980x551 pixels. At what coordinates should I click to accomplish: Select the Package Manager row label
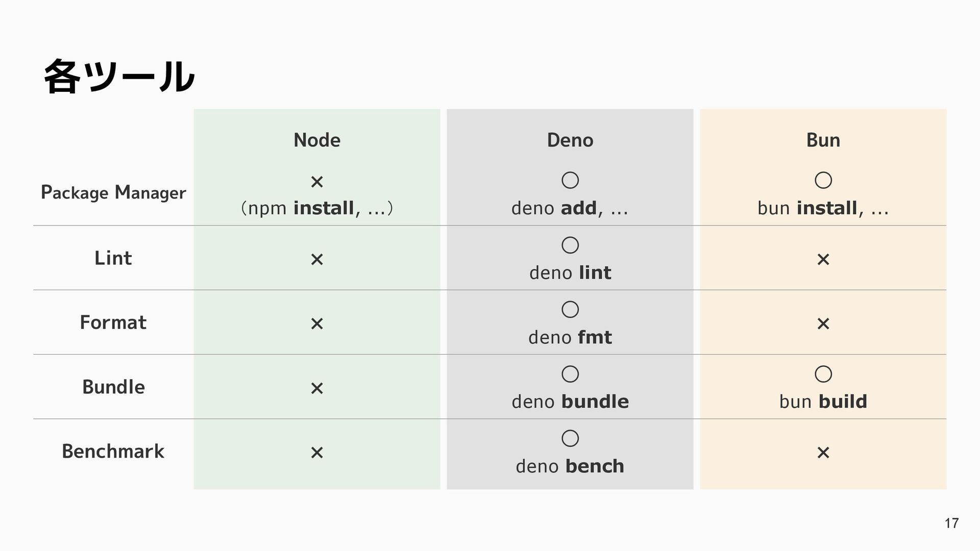click(x=113, y=193)
